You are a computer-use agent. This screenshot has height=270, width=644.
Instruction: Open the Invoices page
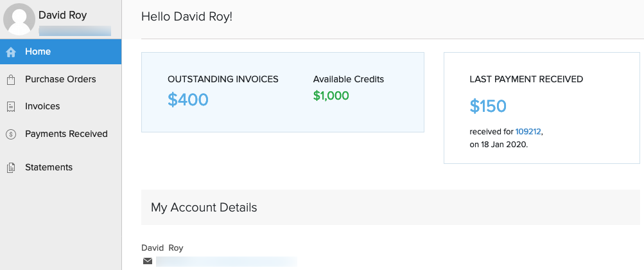pos(42,106)
